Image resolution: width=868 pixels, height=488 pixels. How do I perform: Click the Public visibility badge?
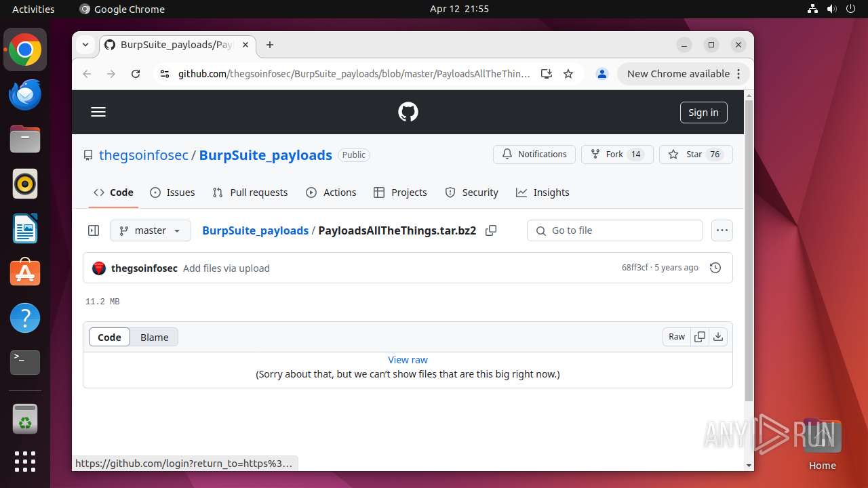tap(354, 155)
